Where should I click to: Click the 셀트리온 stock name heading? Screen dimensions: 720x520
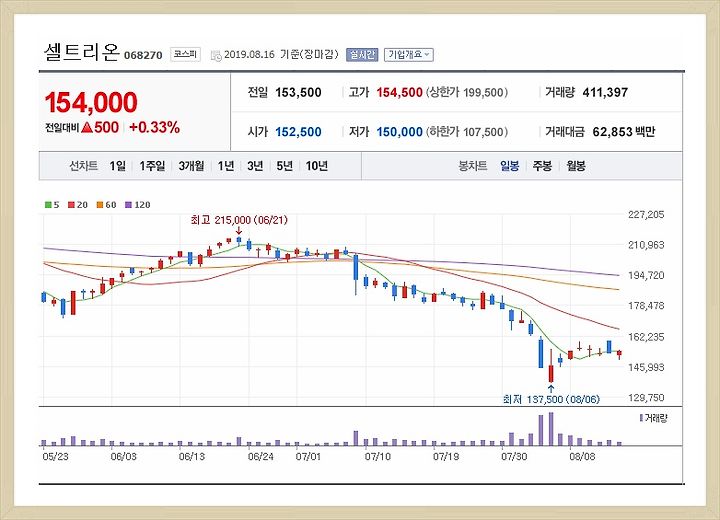[x=82, y=52]
